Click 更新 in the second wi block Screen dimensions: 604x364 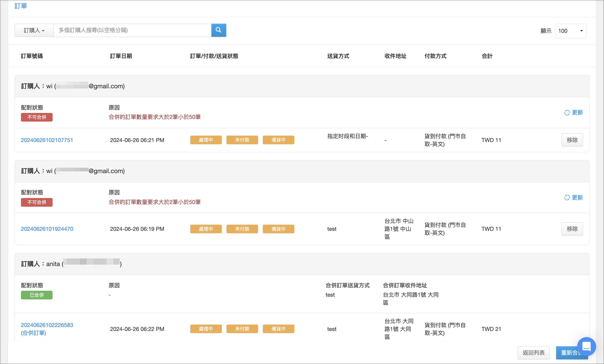tap(573, 198)
